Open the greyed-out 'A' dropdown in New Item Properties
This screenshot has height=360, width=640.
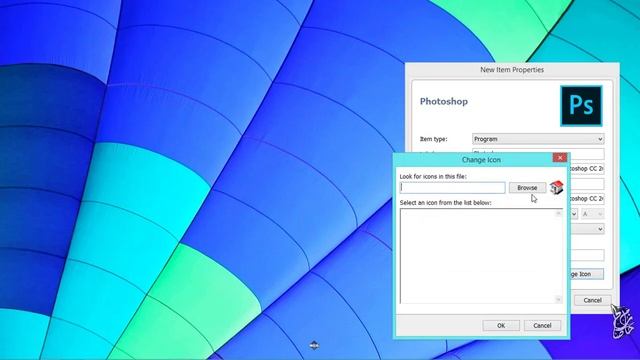pyautogui.click(x=592, y=214)
